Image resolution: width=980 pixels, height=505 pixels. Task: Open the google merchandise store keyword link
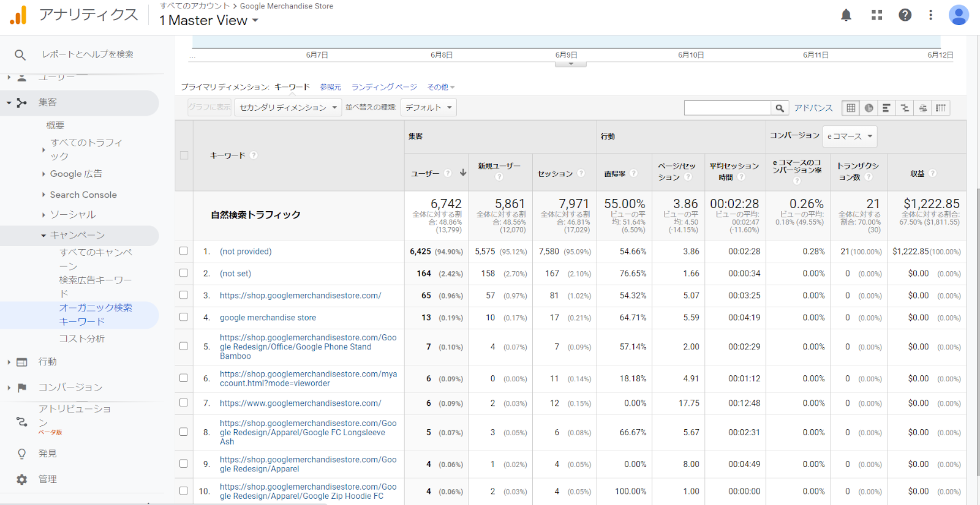click(268, 318)
